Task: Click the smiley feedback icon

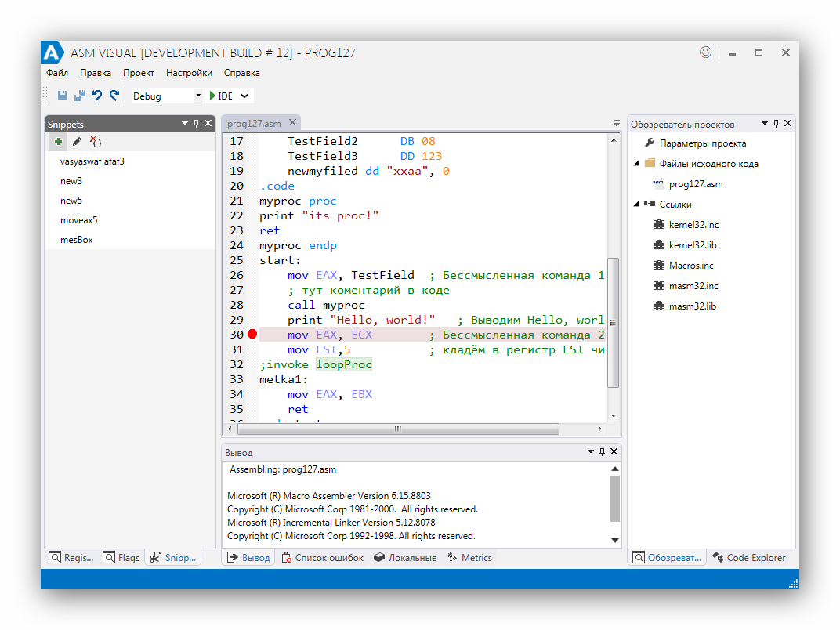Action: point(705,52)
